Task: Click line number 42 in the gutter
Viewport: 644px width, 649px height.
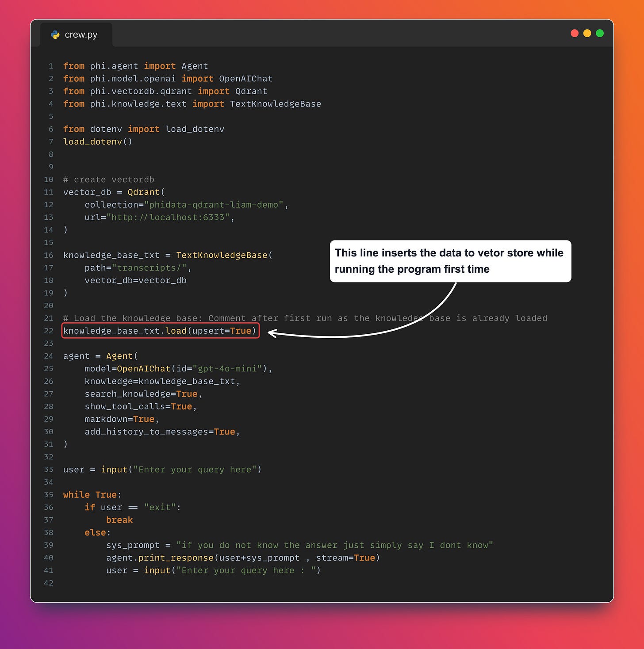Action: [49, 583]
